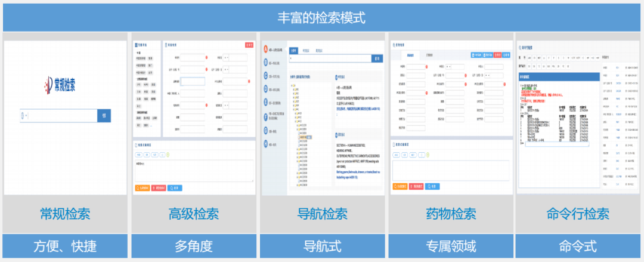
Task: Select section H circle icon in 导航检索
Action: coord(266,144)
